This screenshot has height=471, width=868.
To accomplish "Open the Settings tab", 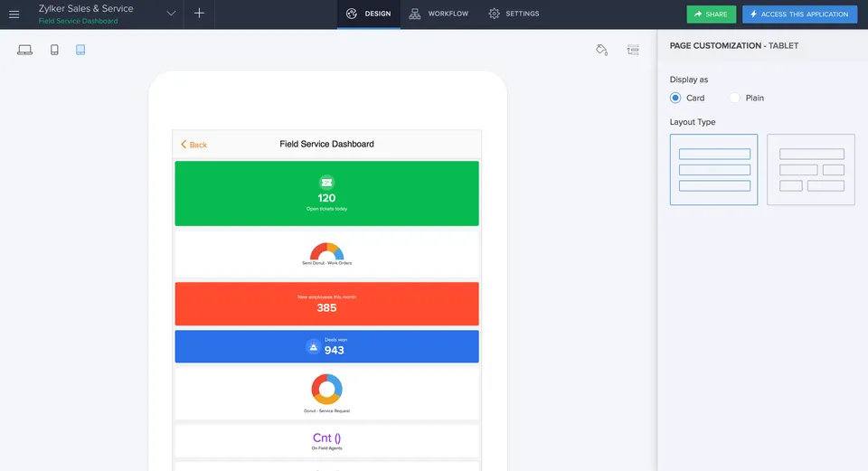I will click(x=514, y=14).
